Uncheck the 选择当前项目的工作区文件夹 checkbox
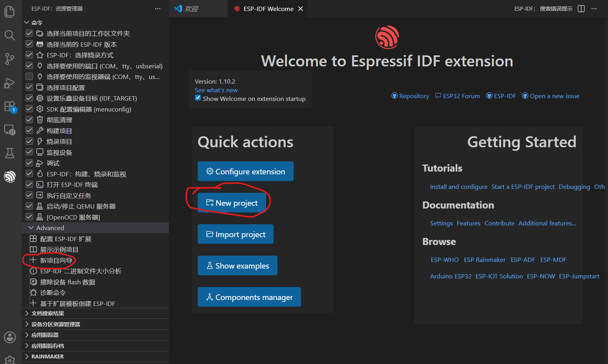Screen dimensions: 608x364 [29, 33]
